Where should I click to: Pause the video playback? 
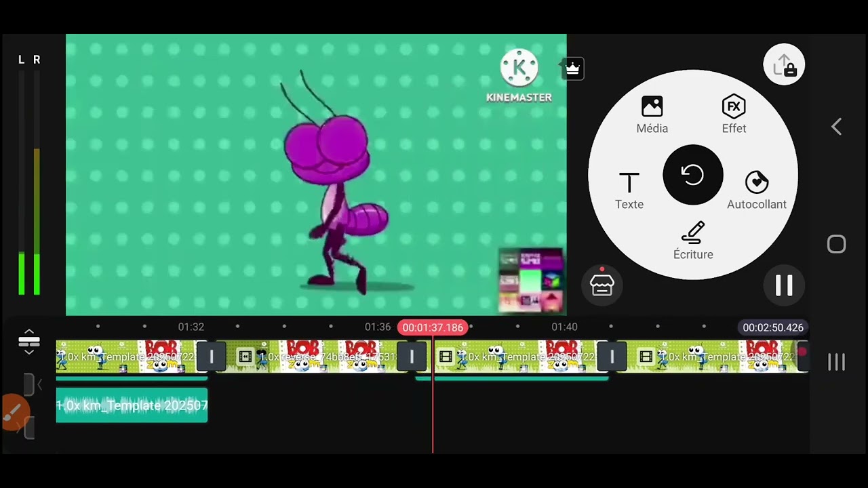click(784, 285)
